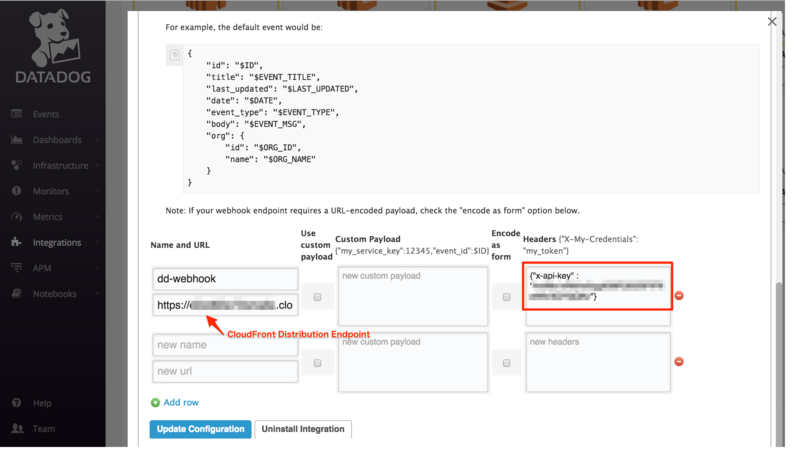Click the Integrations puzzle icon
The width and height of the screenshot is (800, 462).
click(16, 242)
